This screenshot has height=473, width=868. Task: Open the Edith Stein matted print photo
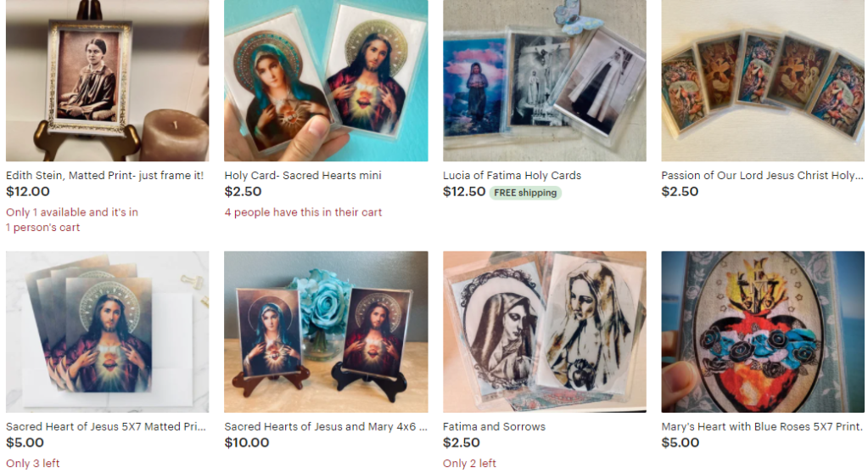[107, 81]
